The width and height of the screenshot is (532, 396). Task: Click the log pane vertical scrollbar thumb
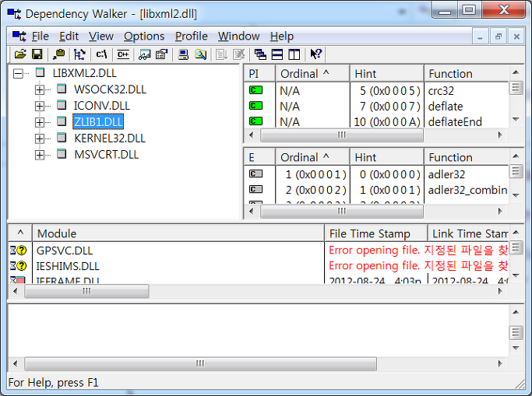coord(516,332)
